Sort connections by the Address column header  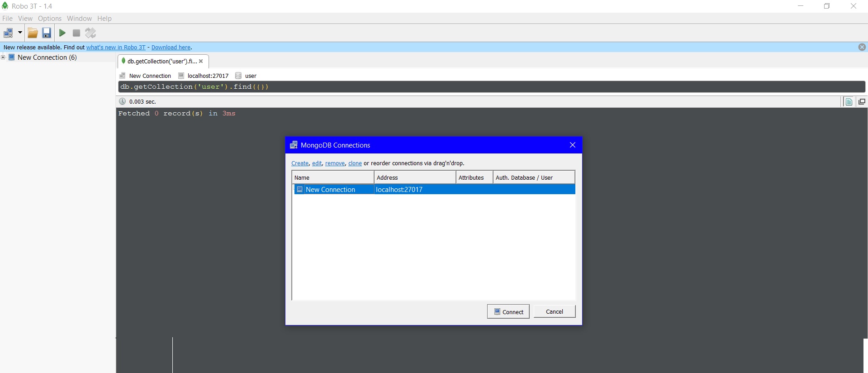[x=415, y=177]
